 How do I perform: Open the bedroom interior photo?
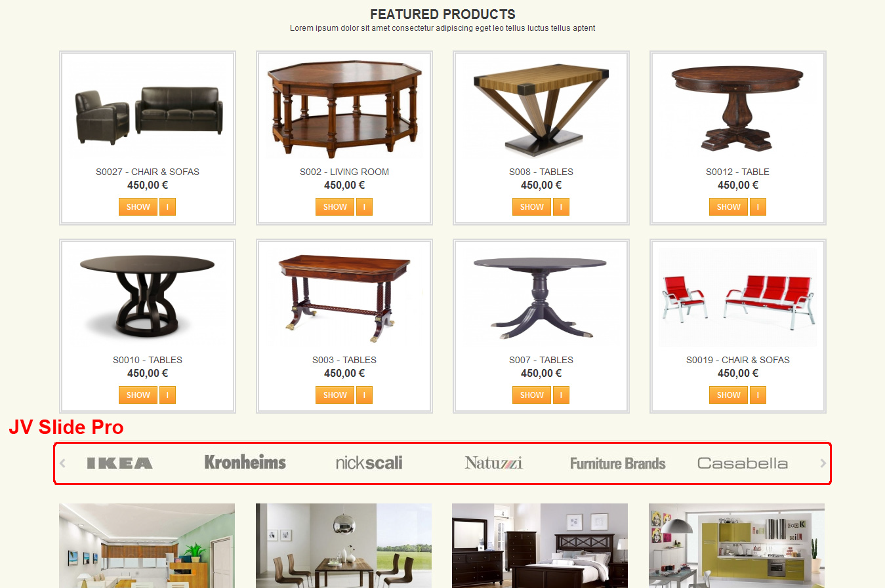[x=540, y=545]
